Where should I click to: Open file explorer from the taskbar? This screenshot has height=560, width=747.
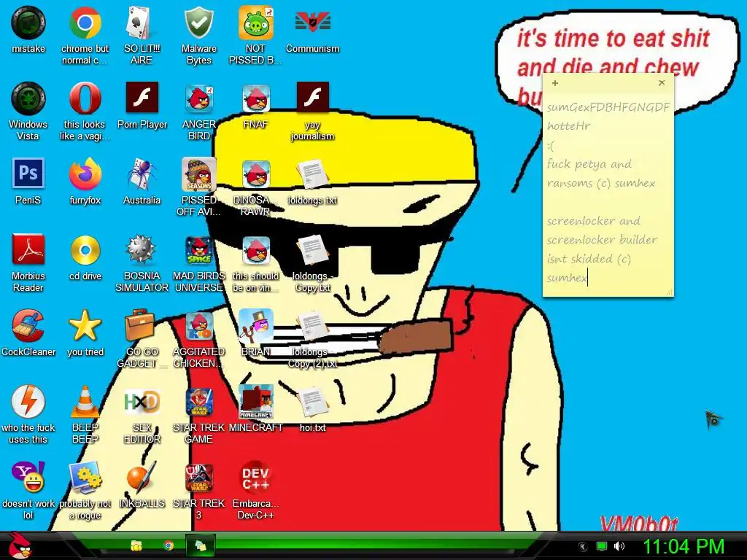(x=136, y=545)
